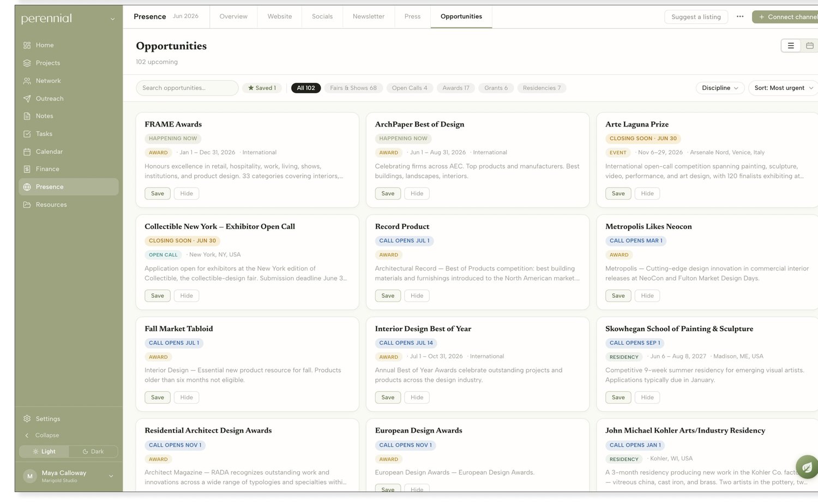Open the Newsletter tab
The height and width of the screenshot is (504, 818).
pyautogui.click(x=369, y=16)
